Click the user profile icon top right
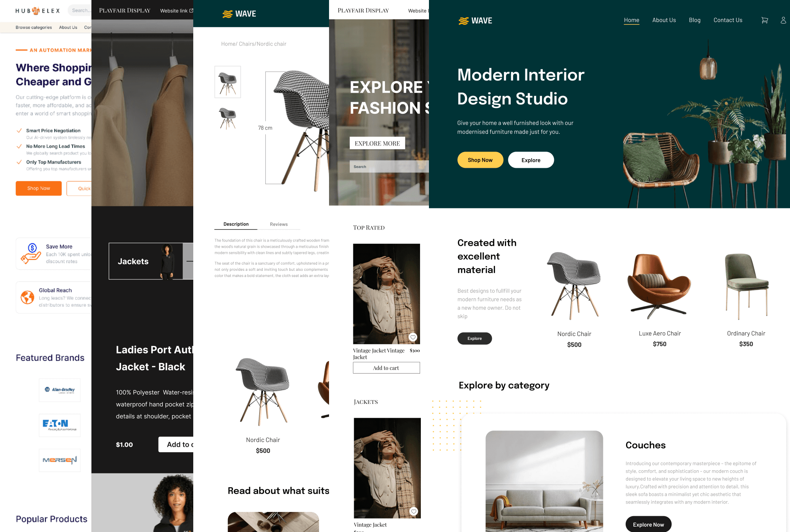Screen dimensions: 790x532 [x=783, y=20]
